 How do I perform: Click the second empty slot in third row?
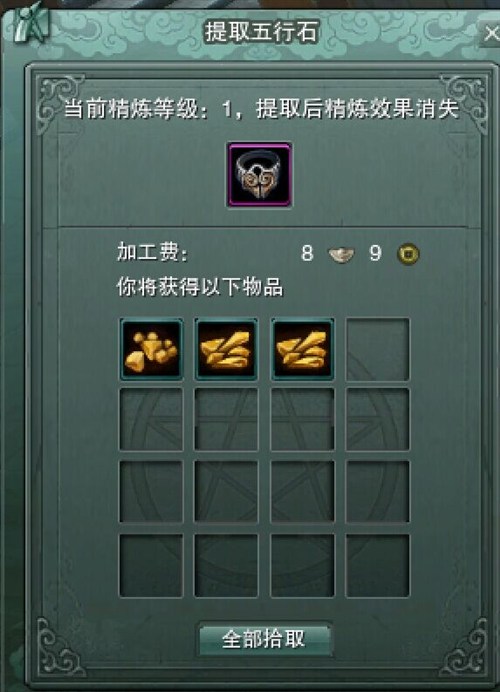coord(226,492)
